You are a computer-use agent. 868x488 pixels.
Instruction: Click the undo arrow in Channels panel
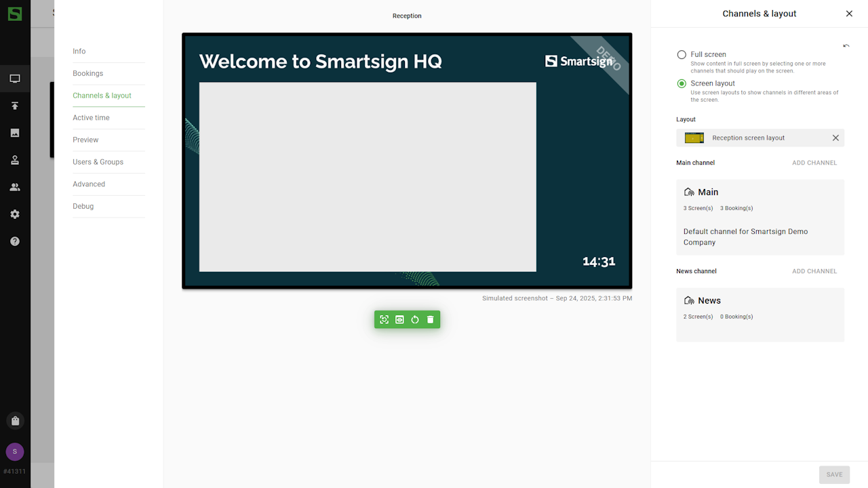pos(846,46)
